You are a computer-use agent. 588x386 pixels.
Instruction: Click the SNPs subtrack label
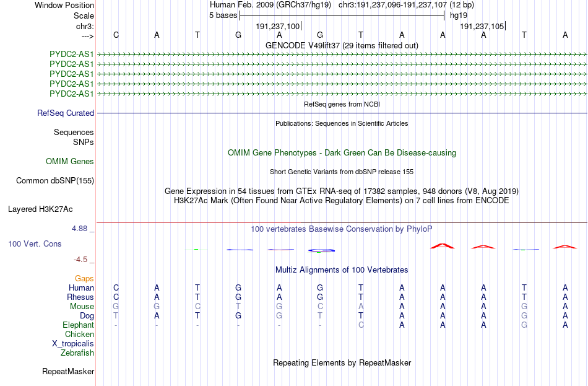click(84, 142)
